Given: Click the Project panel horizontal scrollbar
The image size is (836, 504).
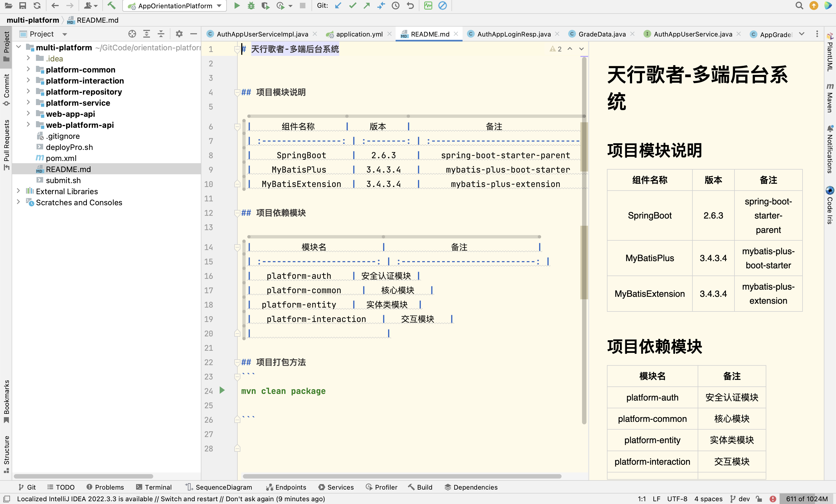Looking at the screenshot, I should (84, 476).
